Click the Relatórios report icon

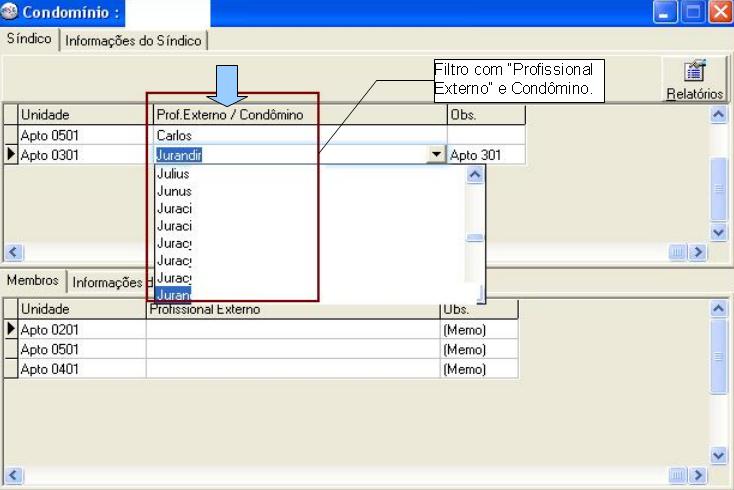pos(694,71)
